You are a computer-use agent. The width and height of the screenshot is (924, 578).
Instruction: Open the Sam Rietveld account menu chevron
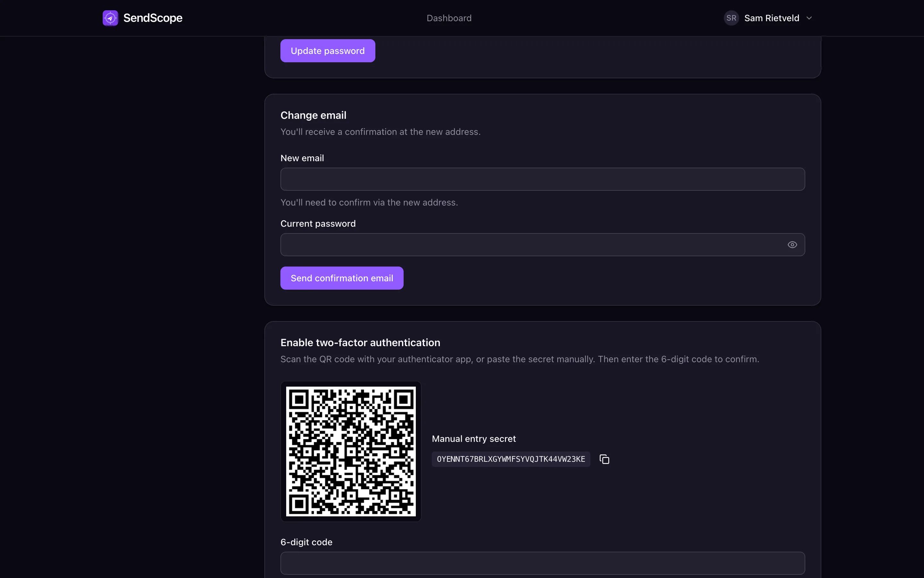pyautogui.click(x=809, y=18)
